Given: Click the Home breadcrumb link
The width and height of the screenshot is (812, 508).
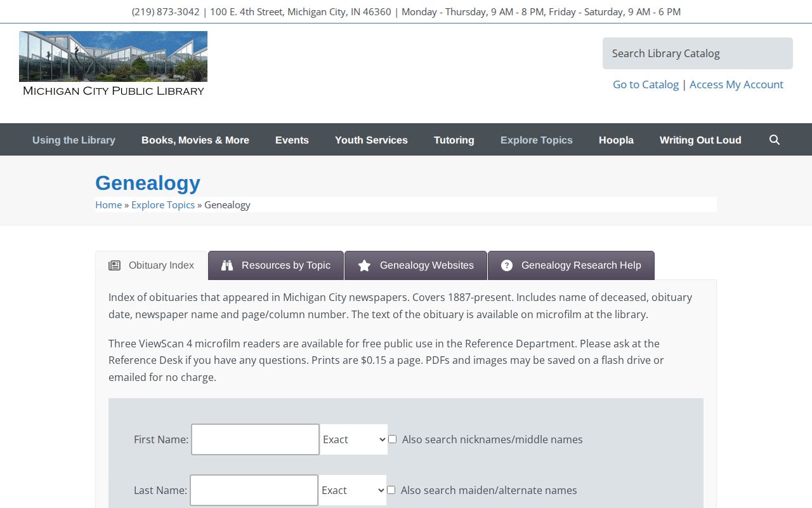Looking at the screenshot, I should click(108, 204).
